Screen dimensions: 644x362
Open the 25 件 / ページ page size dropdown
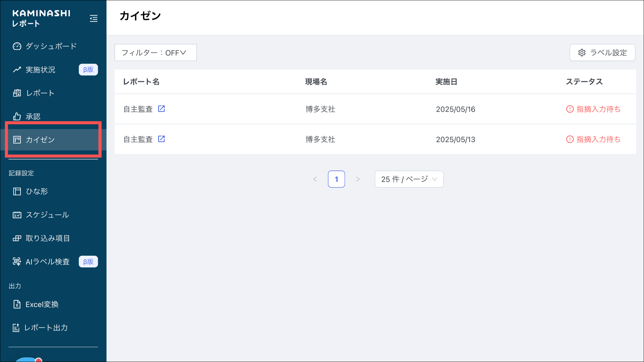click(409, 179)
